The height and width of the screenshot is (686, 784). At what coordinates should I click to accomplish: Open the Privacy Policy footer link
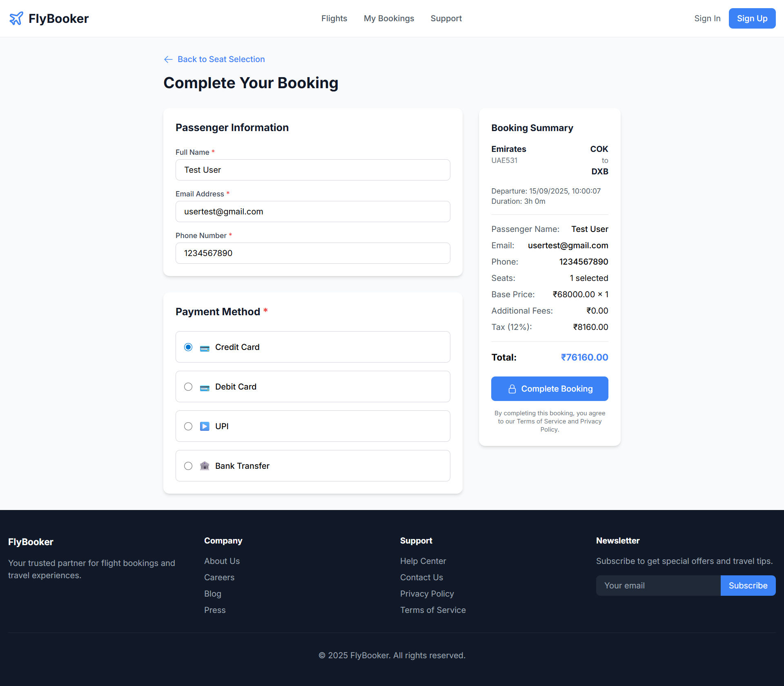click(427, 593)
